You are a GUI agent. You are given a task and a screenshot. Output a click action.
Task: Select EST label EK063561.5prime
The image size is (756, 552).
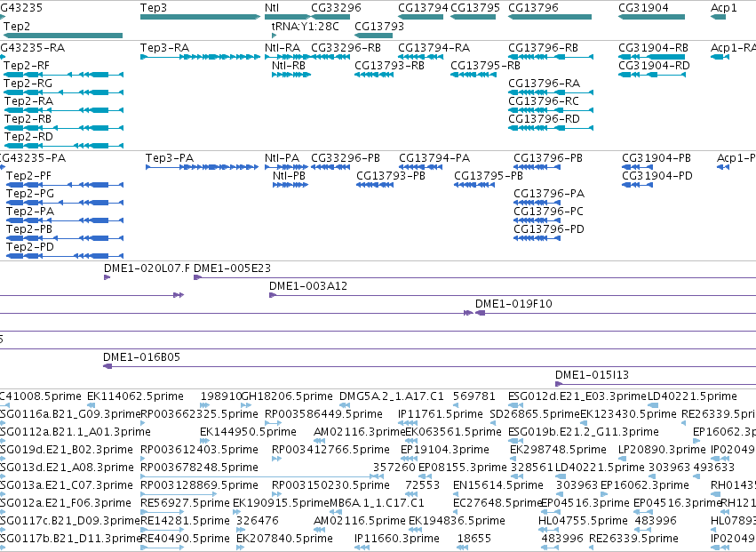(454, 432)
